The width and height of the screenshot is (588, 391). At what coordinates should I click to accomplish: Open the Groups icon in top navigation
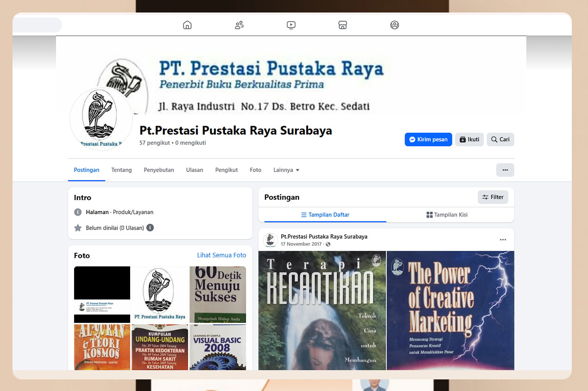pyautogui.click(x=395, y=25)
